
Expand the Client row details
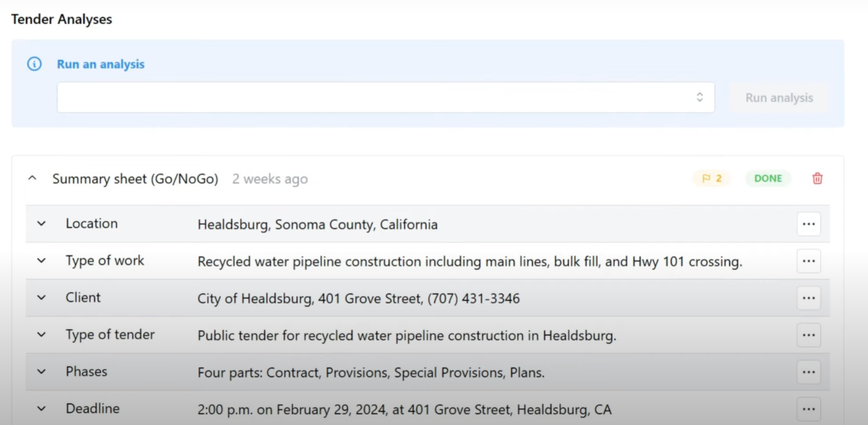(41, 298)
